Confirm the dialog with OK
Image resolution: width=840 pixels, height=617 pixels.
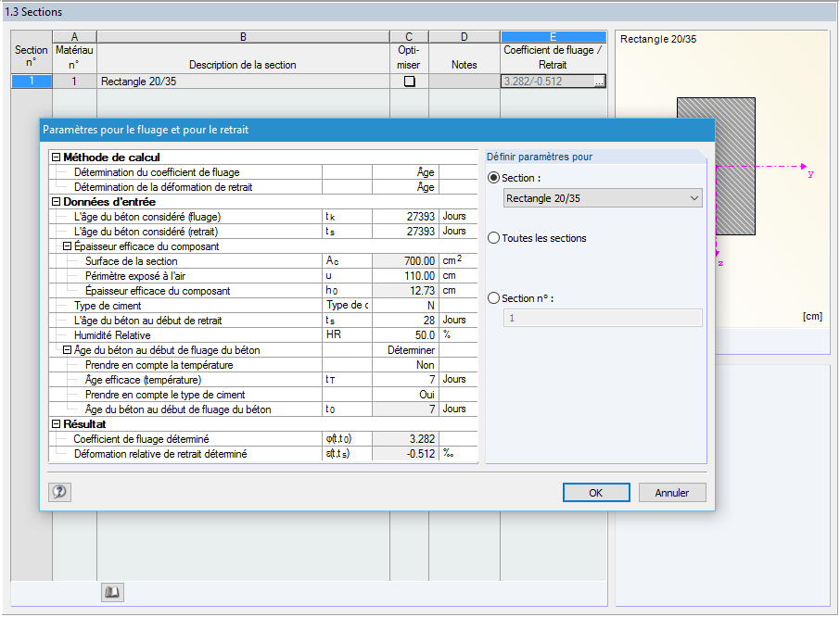click(596, 493)
